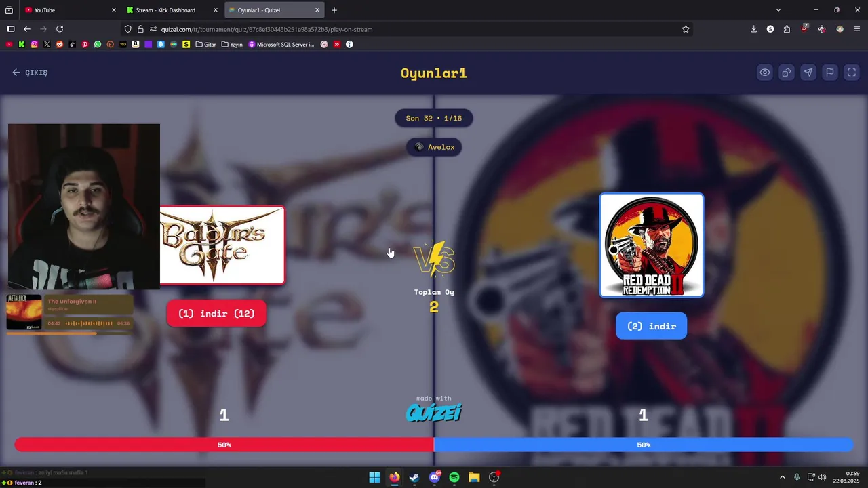Viewport: 868px width, 488px height.
Task: Bookmark this page with star icon
Action: coord(686,29)
